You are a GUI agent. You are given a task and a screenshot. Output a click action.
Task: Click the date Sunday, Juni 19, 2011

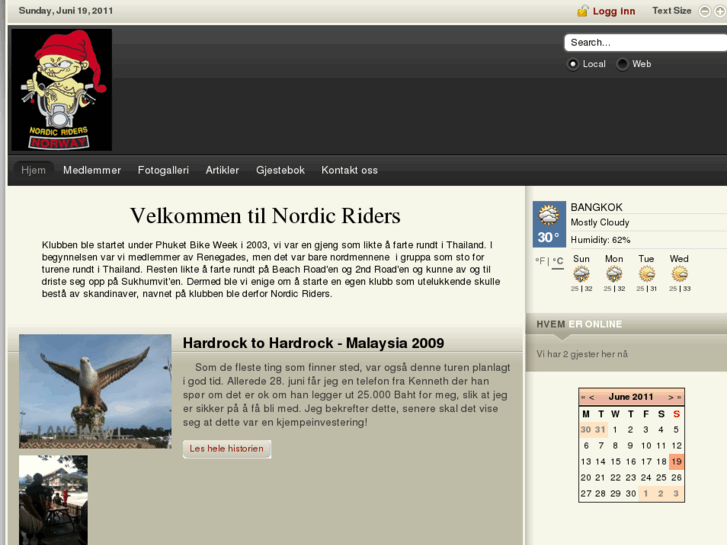tap(66, 11)
